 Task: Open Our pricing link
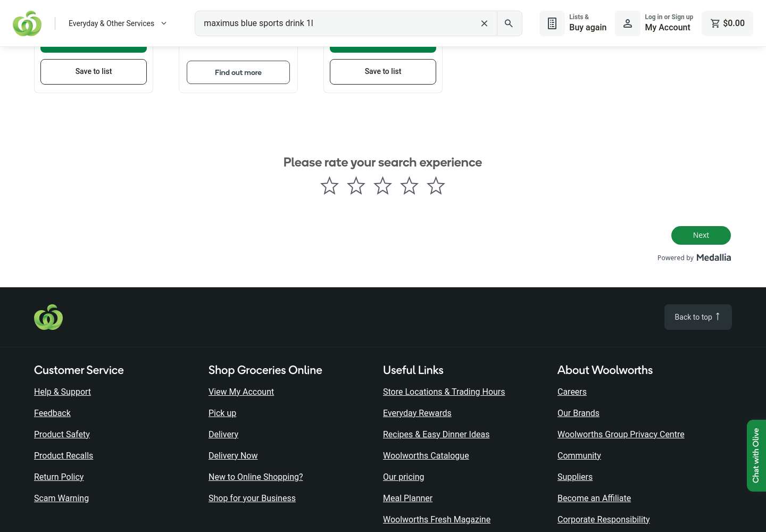tap(403, 477)
